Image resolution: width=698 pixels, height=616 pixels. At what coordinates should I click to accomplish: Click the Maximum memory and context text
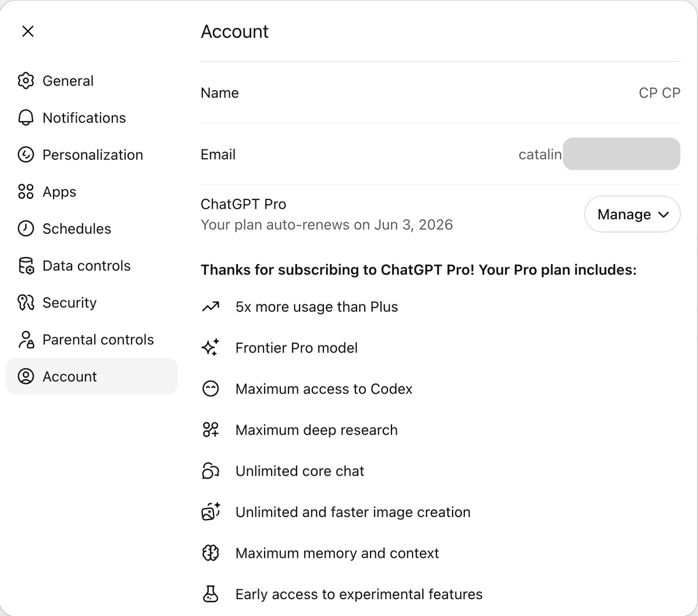coord(337,553)
